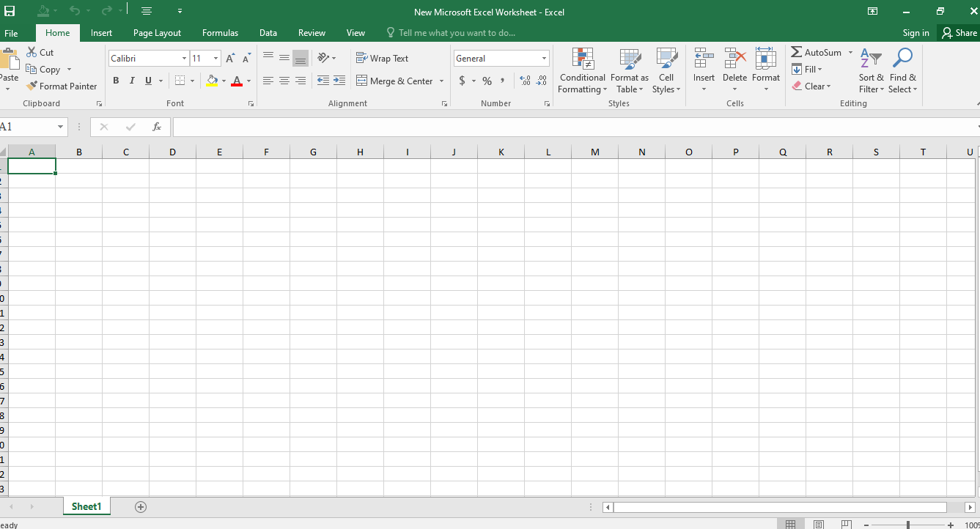Toggle Italic formatting
The image size is (980, 529).
click(132, 81)
